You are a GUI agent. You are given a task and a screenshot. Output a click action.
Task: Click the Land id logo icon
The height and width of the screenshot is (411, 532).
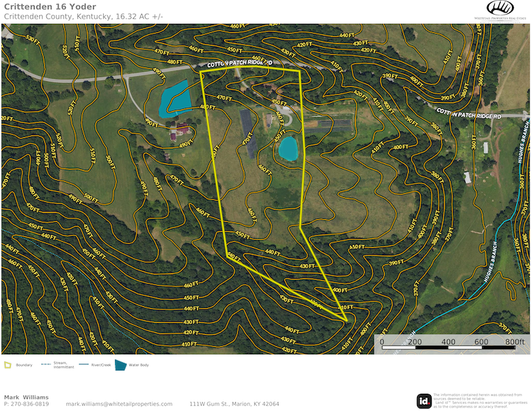423,400
